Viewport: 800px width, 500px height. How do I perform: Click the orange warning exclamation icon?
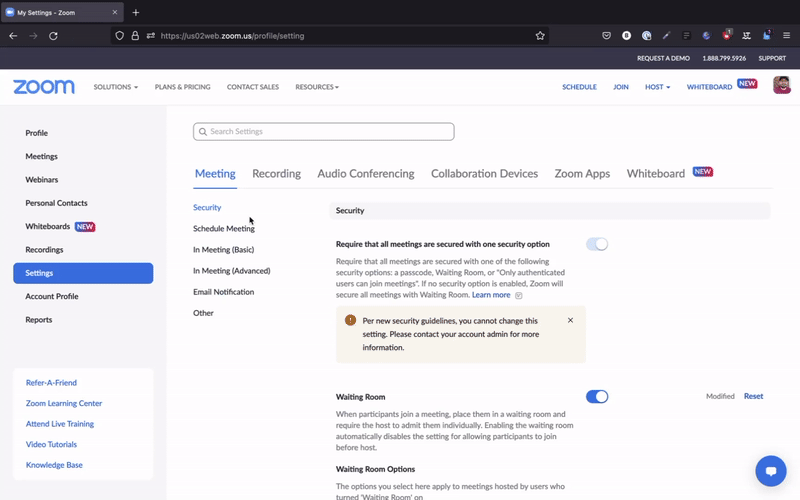351,320
